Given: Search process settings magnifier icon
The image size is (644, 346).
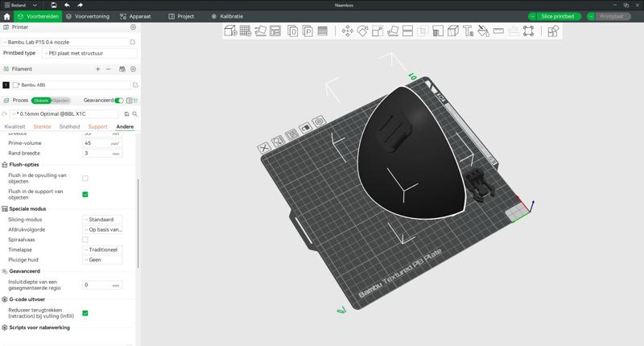Looking at the screenshot, I should [x=134, y=114].
